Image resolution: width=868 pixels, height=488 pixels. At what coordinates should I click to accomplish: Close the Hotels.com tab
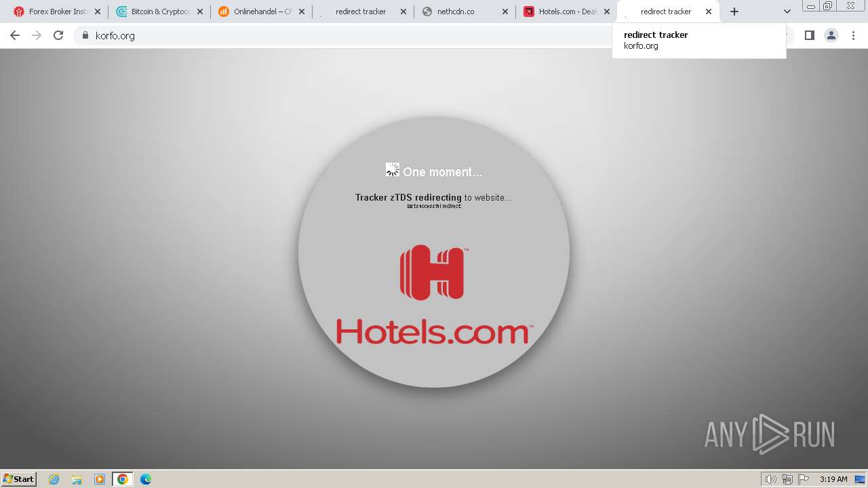tap(607, 12)
